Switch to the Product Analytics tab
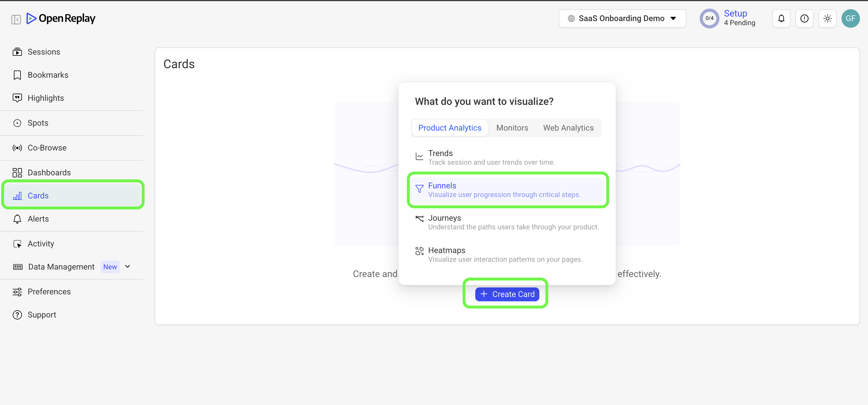Viewport: 868px width, 405px height. (450, 128)
